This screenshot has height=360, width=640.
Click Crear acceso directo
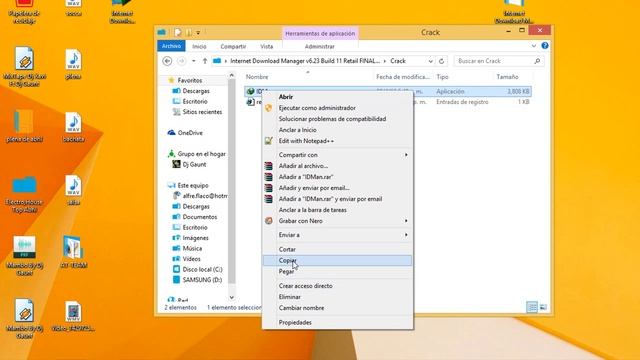point(337,286)
